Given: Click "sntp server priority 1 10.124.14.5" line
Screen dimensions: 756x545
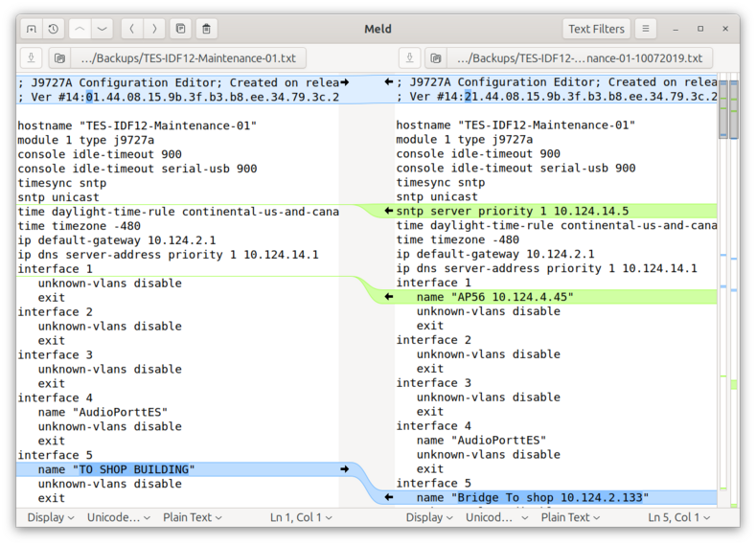Looking at the screenshot, I should pos(557,211).
